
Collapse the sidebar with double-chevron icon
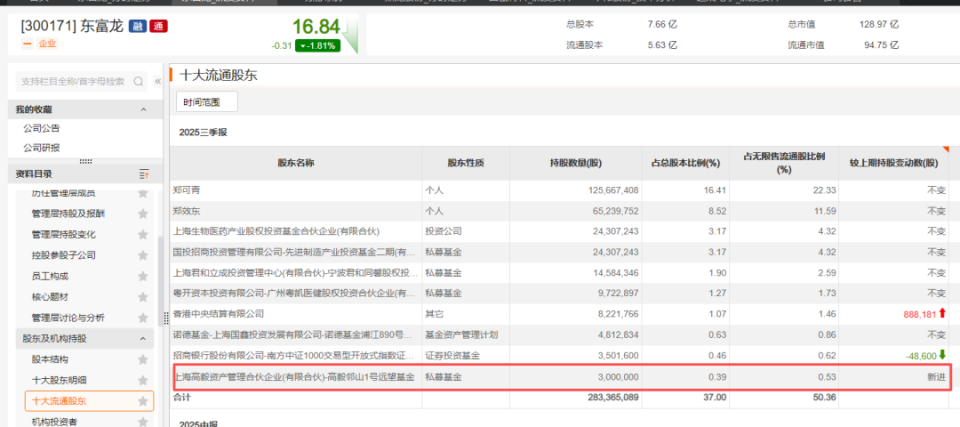[x=157, y=81]
